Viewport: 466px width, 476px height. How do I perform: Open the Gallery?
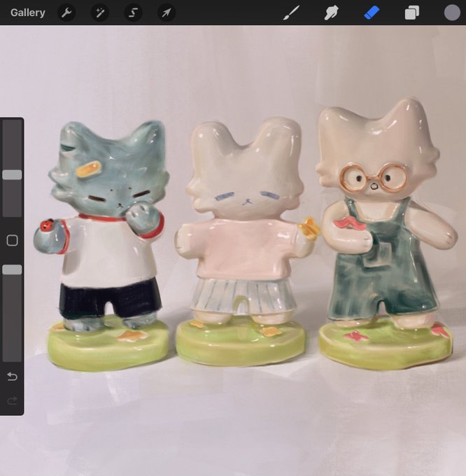point(27,13)
